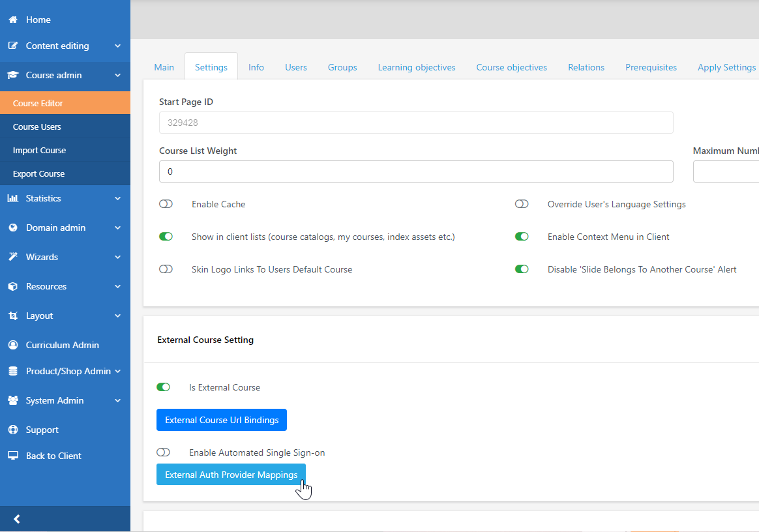Enable Automated Single Sign-on toggle
The image size is (759, 532).
click(163, 452)
